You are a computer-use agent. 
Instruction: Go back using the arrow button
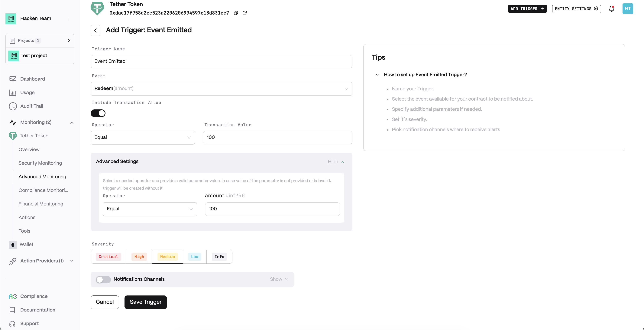(95, 31)
